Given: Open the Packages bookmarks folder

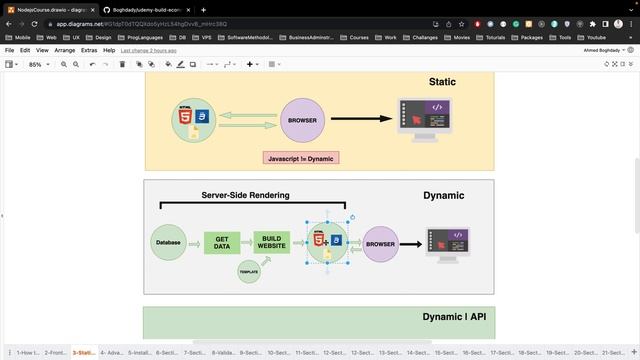Looking at the screenshot, I should point(527,38).
